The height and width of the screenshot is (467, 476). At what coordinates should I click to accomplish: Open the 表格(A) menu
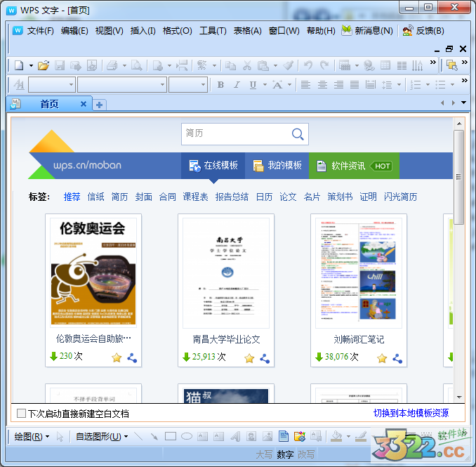click(x=247, y=31)
